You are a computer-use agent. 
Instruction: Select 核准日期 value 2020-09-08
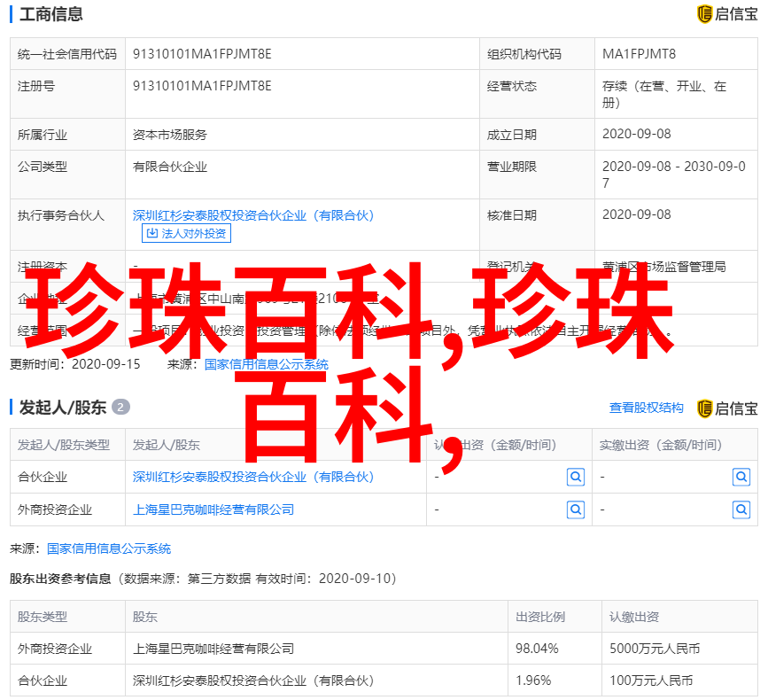(636, 214)
